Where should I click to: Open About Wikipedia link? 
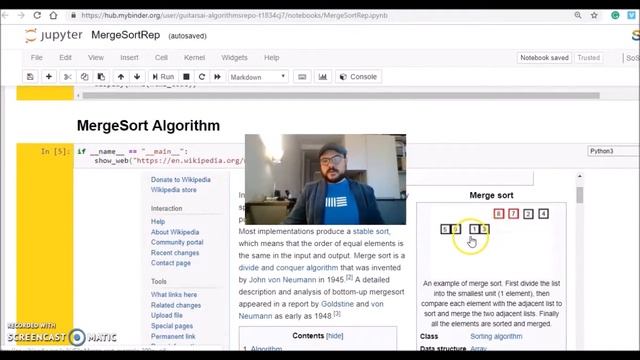click(x=175, y=232)
